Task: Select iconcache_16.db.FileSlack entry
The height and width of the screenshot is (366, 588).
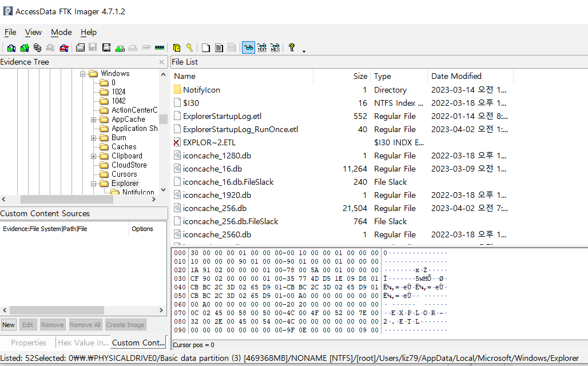Action: coord(228,182)
